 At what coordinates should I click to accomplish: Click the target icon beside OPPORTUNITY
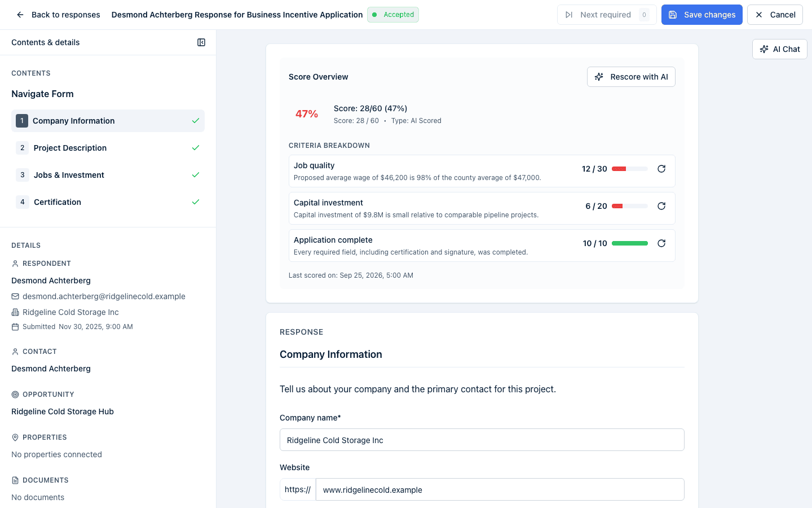click(x=15, y=395)
